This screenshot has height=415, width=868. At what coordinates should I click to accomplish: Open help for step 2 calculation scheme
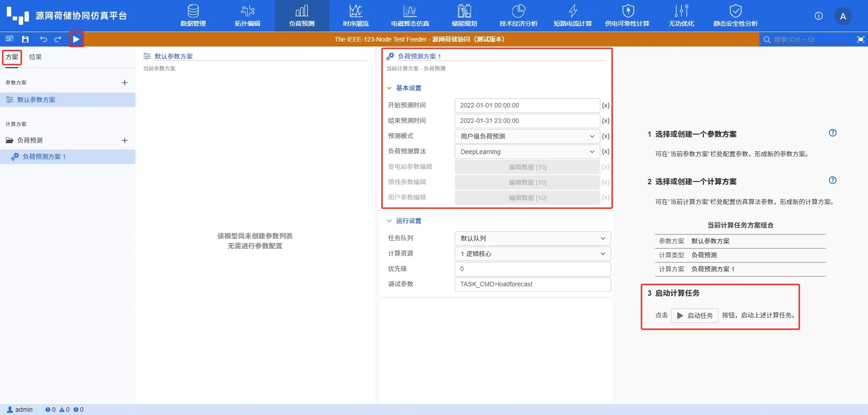click(x=832, y=180)
